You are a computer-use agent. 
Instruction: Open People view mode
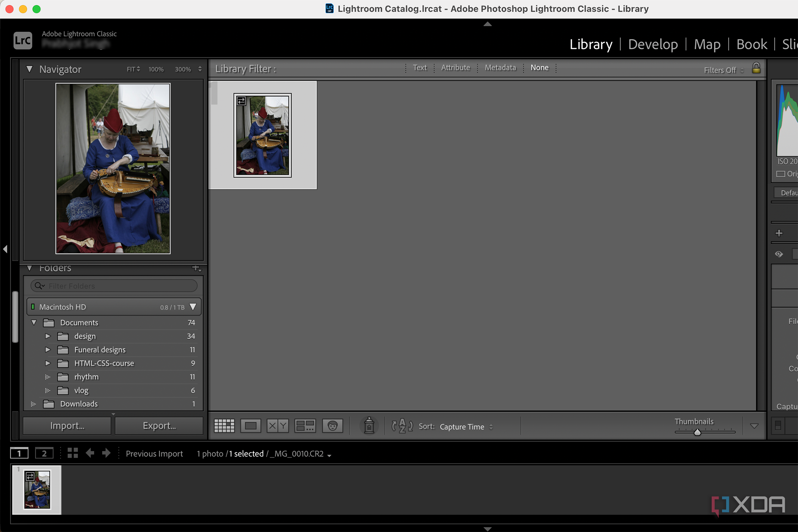click(332, 426)
